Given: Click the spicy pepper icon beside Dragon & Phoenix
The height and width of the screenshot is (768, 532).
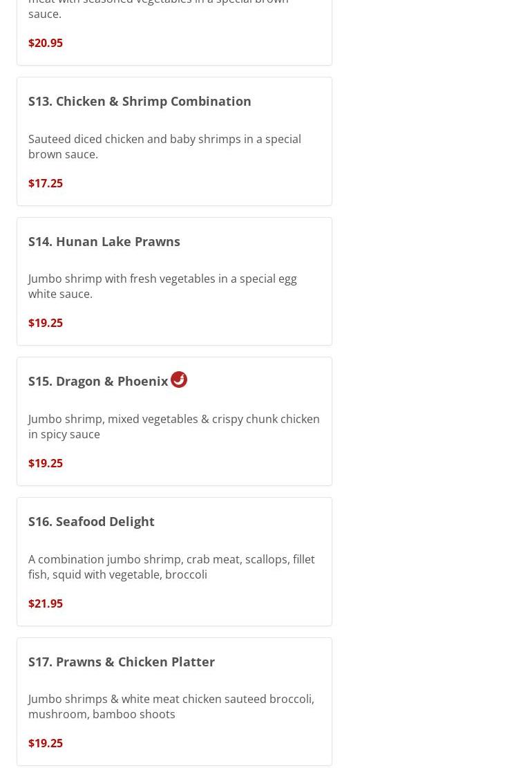Looking at the screenshot, I should [179, 380].
